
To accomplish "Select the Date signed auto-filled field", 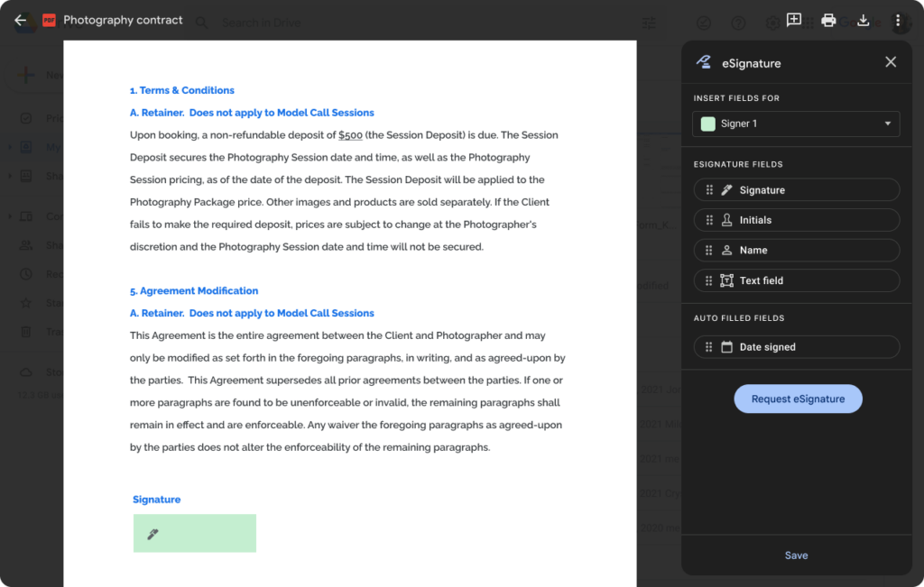I will tap(796, 347).
